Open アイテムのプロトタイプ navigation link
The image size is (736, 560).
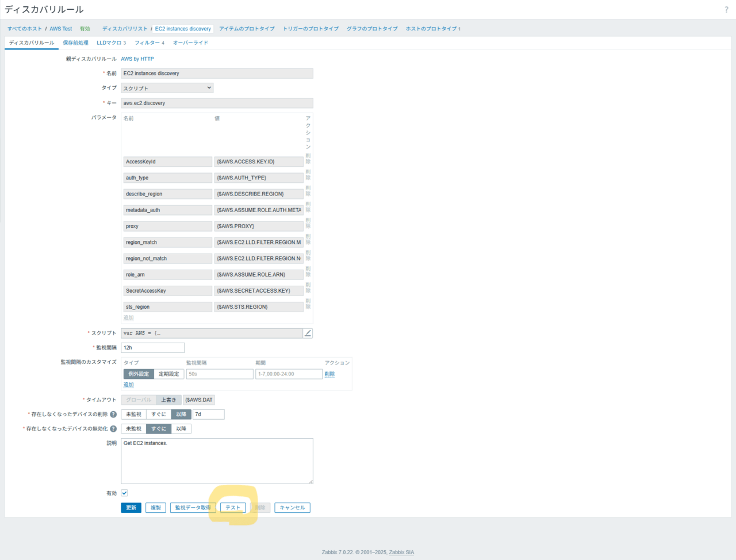[x=247, y=29]
